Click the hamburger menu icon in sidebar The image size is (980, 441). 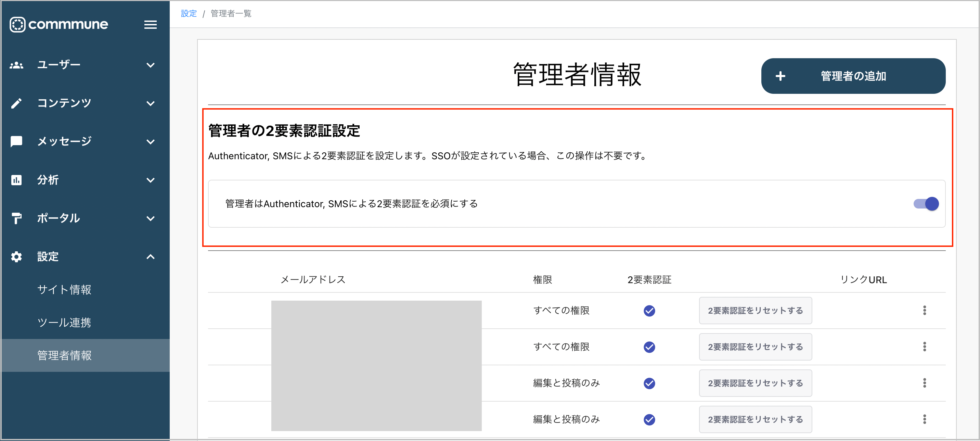150,25
